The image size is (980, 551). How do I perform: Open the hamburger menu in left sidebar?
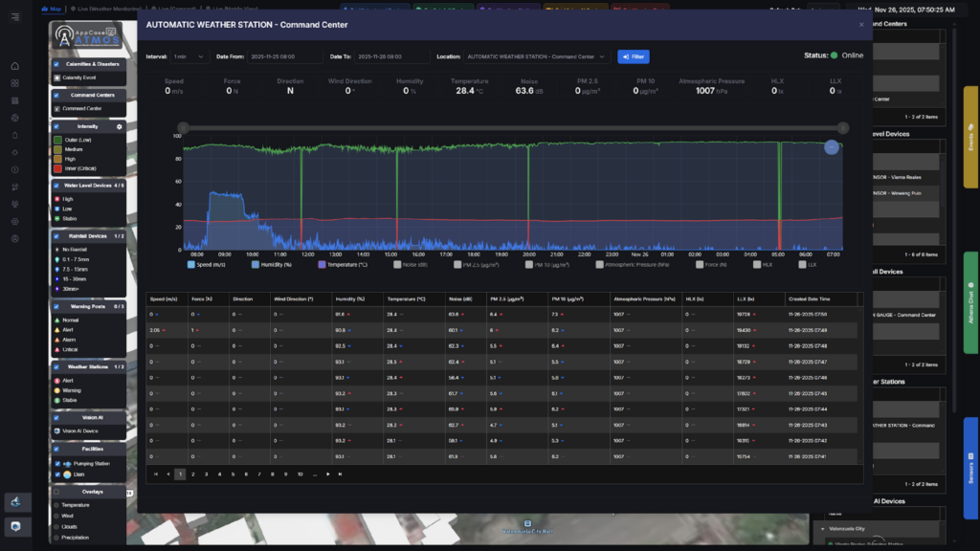[x=15, y=17]
